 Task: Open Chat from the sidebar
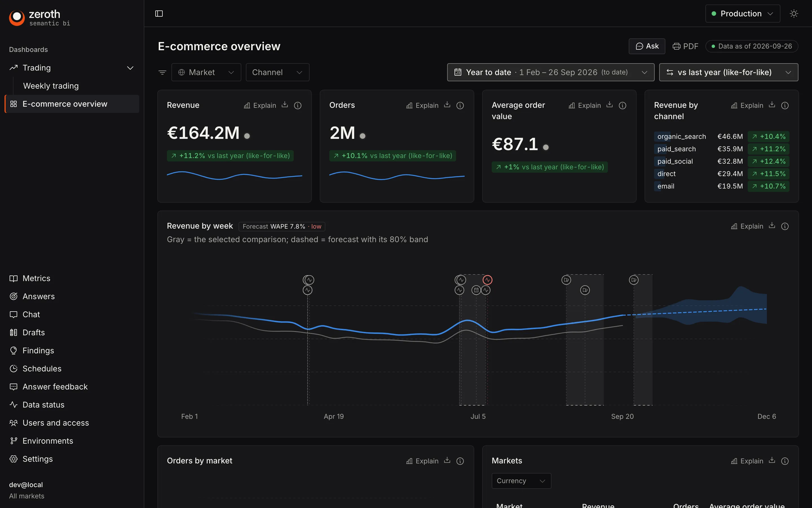click(31, 314)
